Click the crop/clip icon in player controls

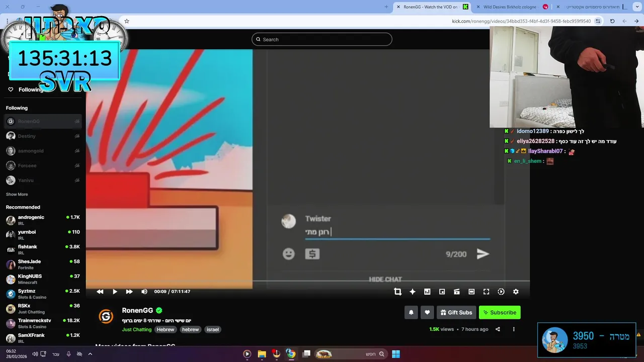point(397,292)
